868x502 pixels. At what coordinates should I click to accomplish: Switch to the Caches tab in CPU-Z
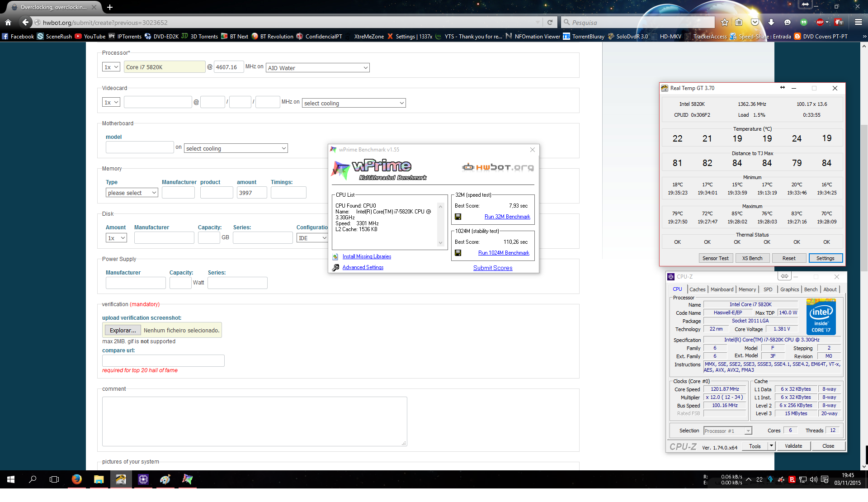click(x=697, y=289)
